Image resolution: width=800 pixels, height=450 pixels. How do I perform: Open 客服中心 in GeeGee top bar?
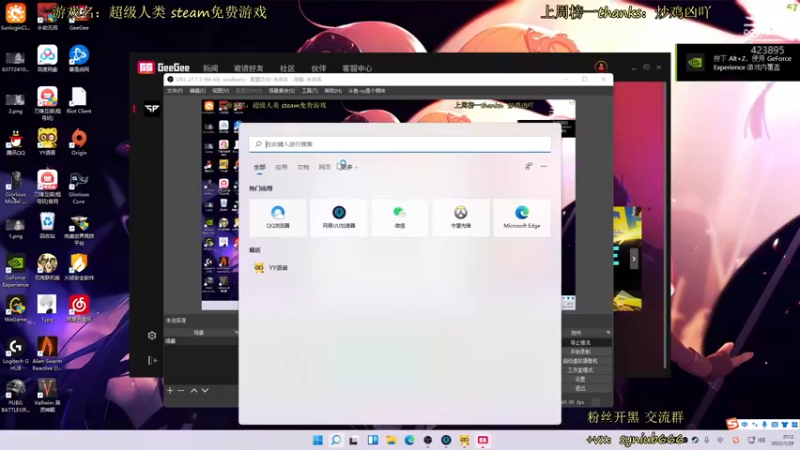point(357,68)
